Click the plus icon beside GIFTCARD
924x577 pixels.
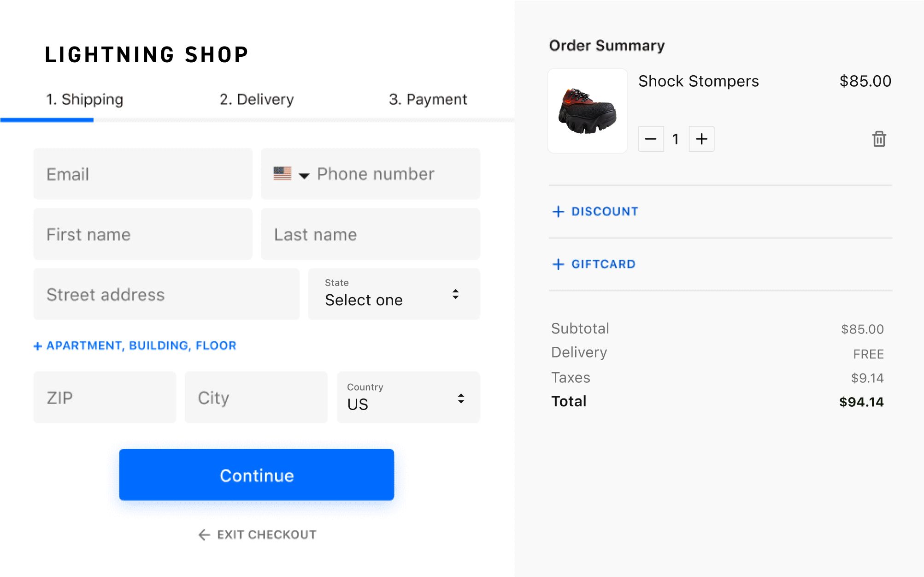pyautogui.click(x=558, y=264)
